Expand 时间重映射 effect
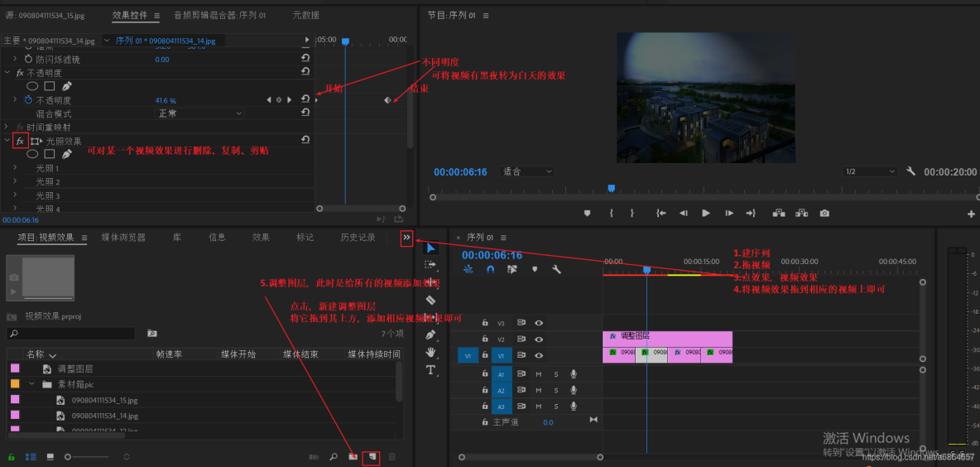Screen dimensions: 980x467 [7, 127]
